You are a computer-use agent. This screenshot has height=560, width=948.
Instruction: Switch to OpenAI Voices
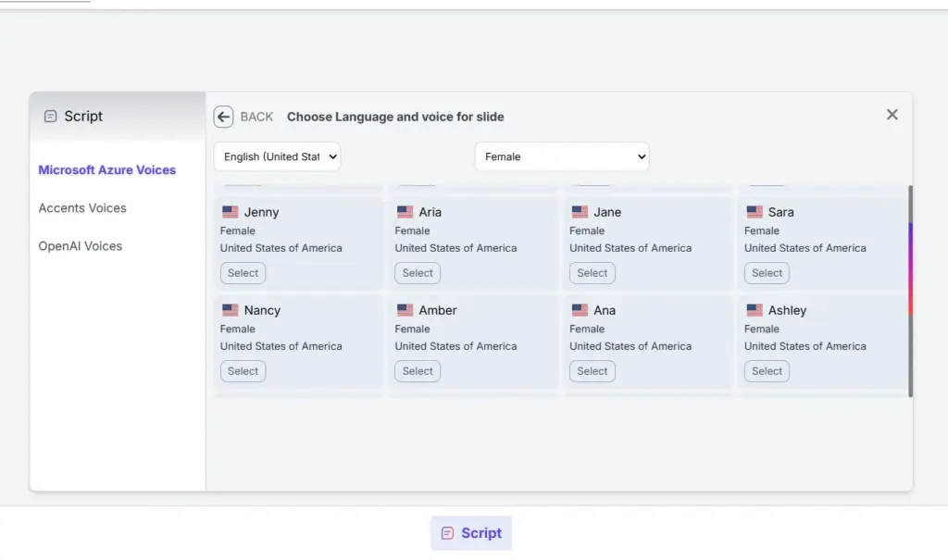[x=80, y=245]
